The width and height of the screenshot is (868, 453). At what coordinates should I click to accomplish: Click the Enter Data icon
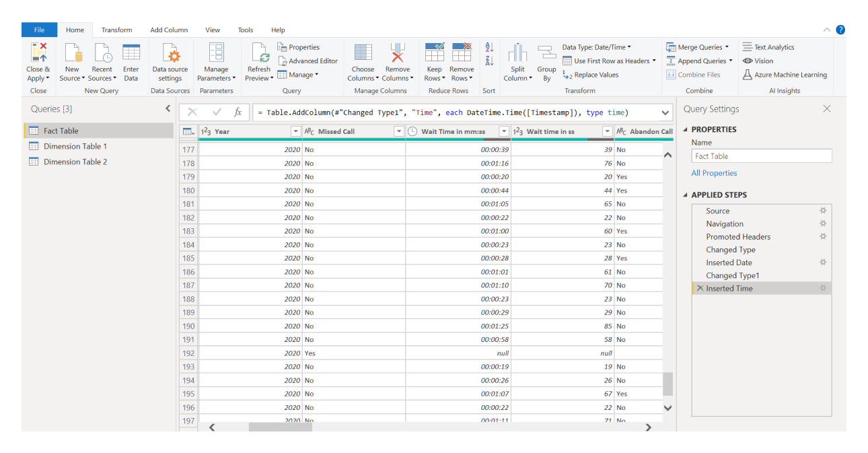pos(131,53)
